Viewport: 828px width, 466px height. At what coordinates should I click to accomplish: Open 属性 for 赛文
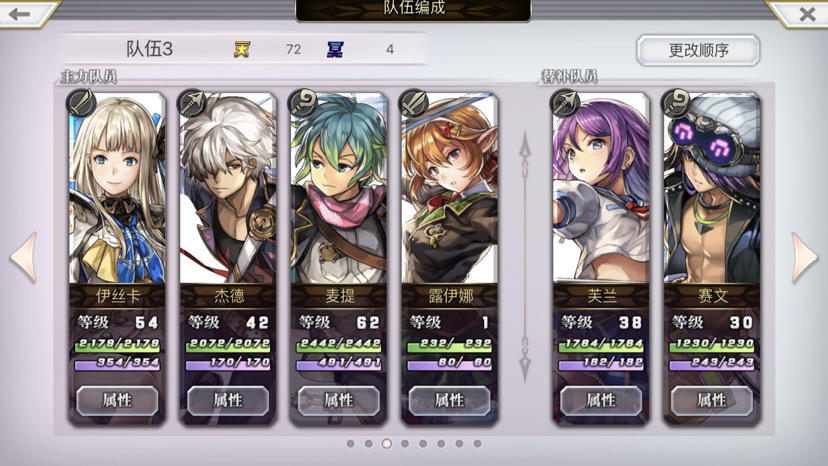[712, 400]
